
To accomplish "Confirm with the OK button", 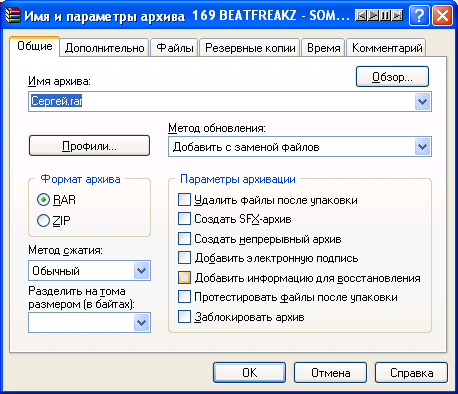I will pos(249,373).
